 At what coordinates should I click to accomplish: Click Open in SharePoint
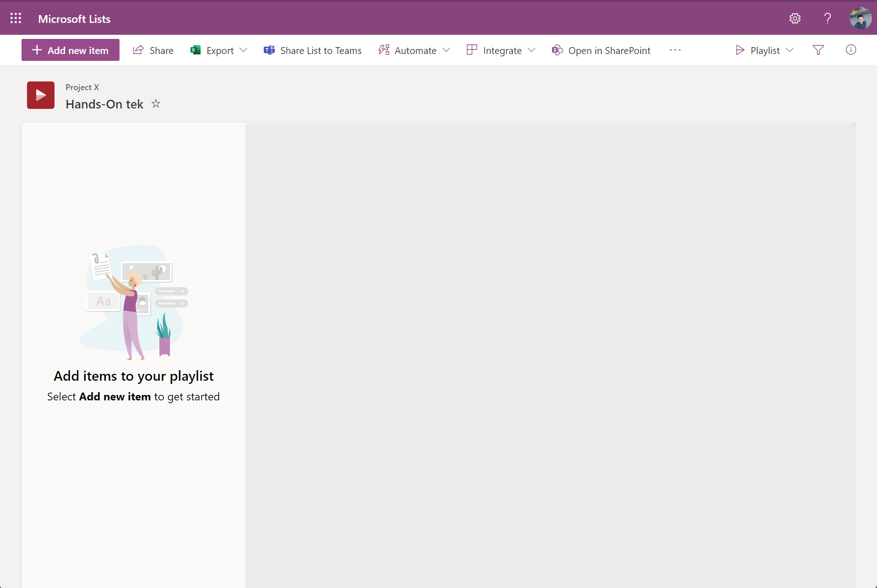click(x=601, y=50)
